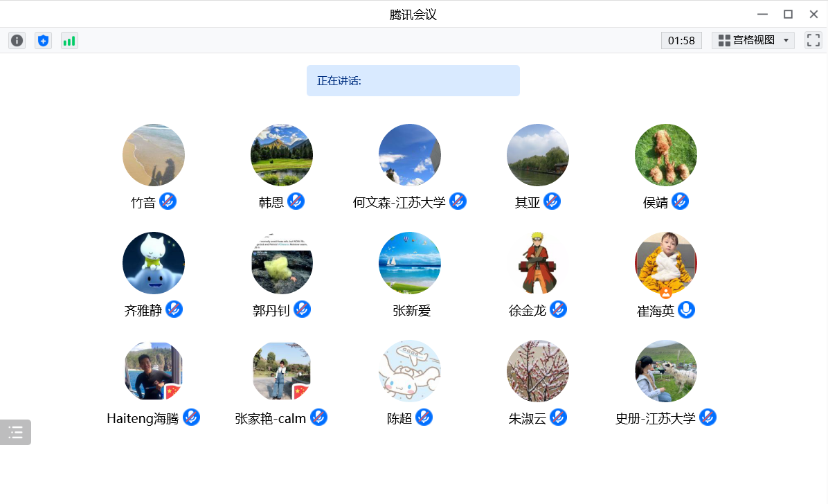Toggle the mic icon next to 何文森-江苏大学

tap(458, 201)
